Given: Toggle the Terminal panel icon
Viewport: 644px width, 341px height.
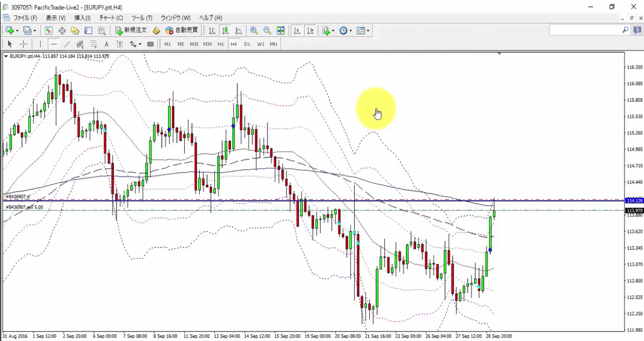Looking at the screenshot, I should point(88,31).
